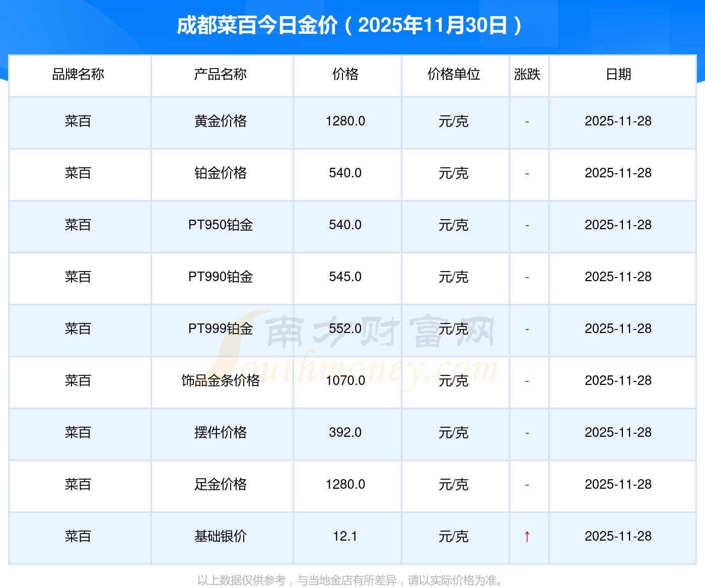Click the PT950铂金 product cell

(221, 225)
